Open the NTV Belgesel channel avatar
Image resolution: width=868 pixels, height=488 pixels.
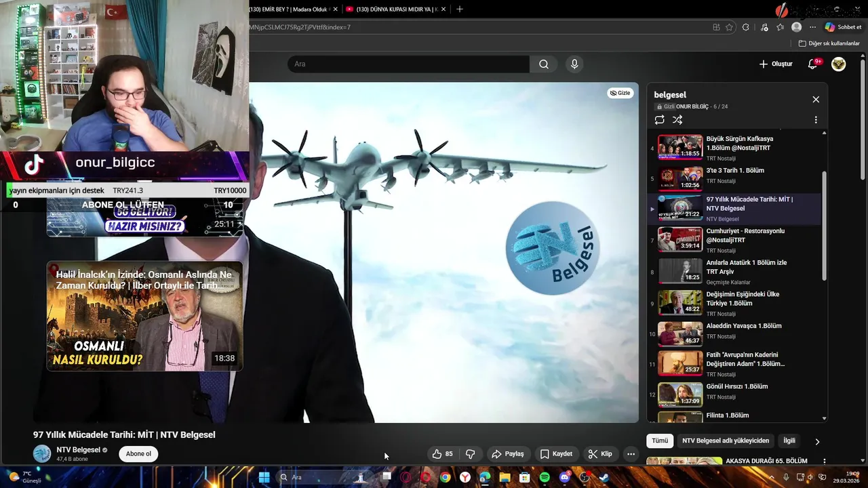42,453
